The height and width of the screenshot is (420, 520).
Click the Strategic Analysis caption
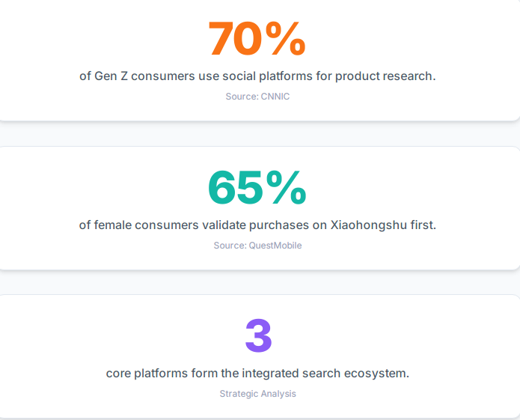257,394
